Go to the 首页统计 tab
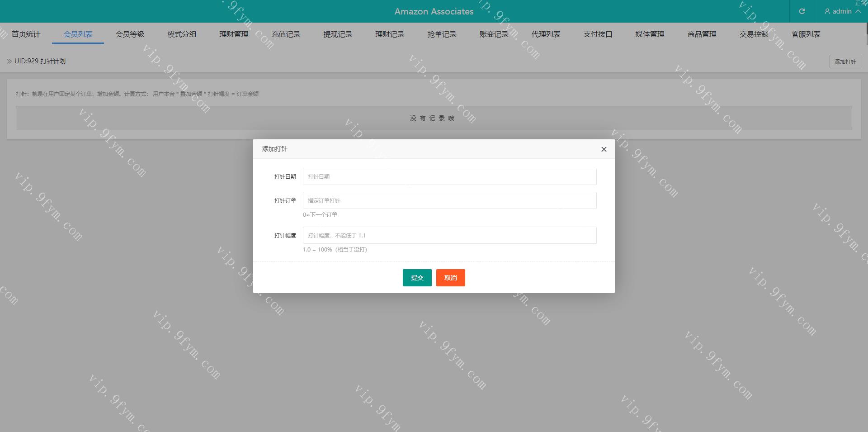This screenshot has height=432, width=868. tap(26, 34)
